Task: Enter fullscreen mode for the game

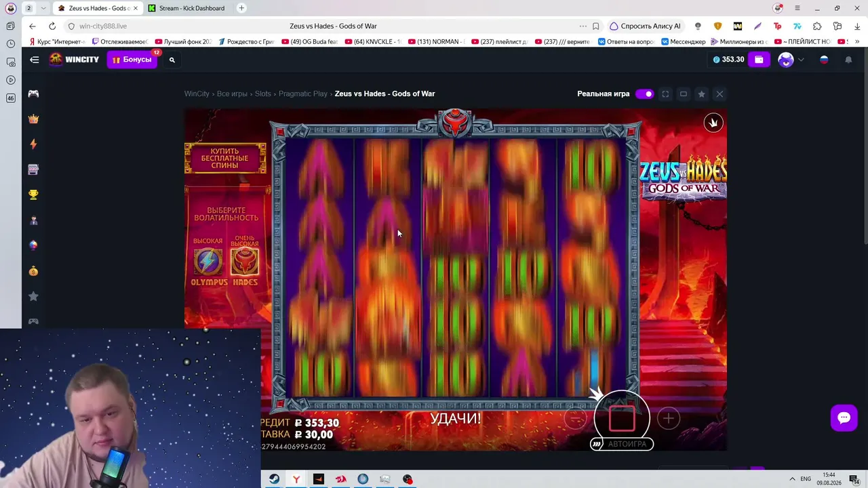Action: tap(665, 94)
